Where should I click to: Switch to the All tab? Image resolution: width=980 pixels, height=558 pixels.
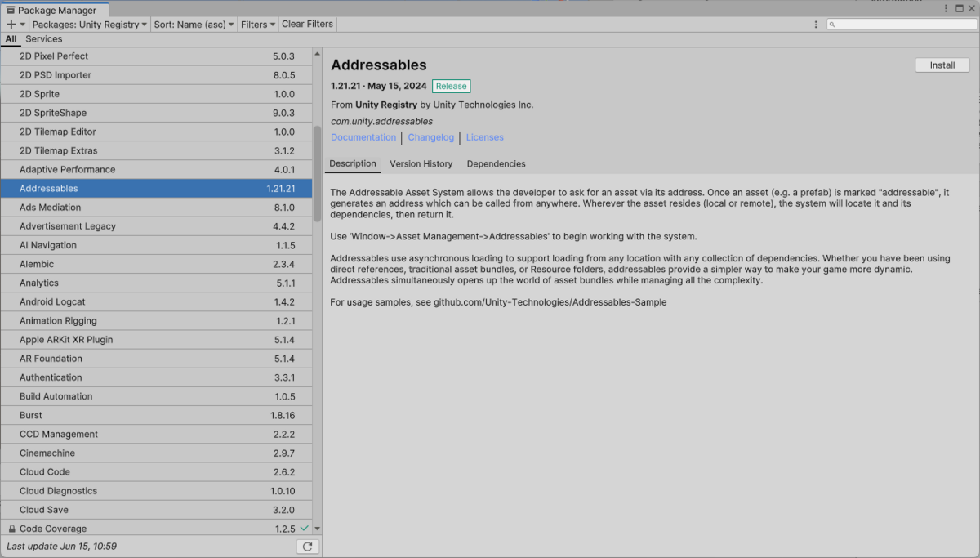coord(11,39)
